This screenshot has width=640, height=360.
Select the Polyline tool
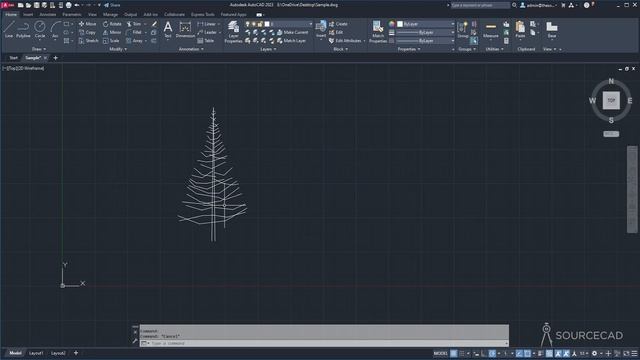tap(23, 30)
